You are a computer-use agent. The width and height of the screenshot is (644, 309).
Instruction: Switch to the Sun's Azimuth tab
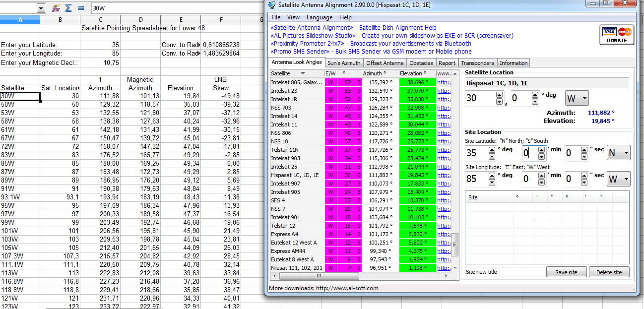344,63
